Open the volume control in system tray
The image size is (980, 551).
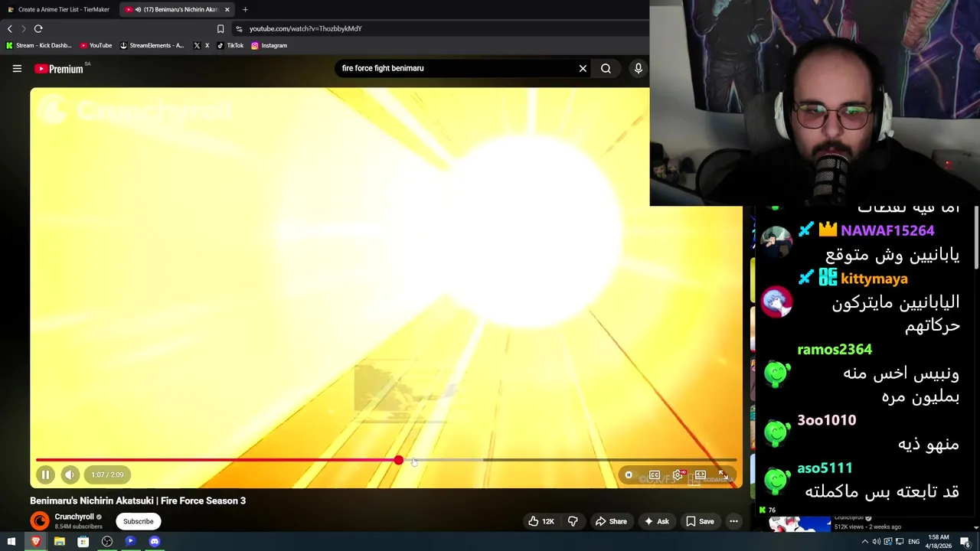click(x=877, y=541)
